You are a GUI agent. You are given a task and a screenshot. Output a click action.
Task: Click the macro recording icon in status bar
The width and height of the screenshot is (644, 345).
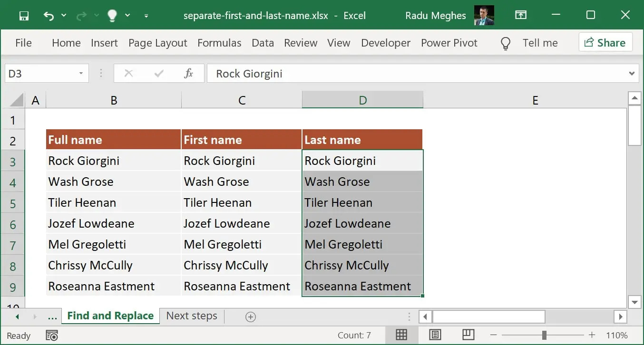[x=51, y=335]
